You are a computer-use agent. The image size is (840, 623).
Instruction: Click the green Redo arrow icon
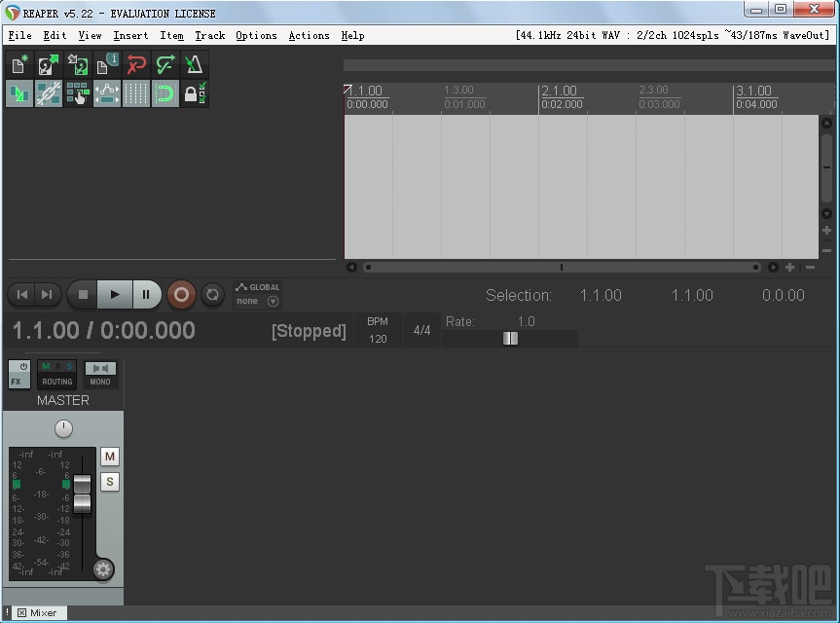165,65
